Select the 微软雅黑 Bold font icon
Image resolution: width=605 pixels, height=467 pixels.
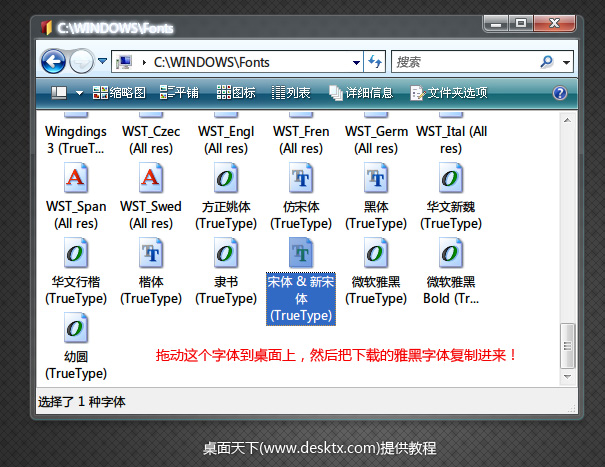coord(451,253)
